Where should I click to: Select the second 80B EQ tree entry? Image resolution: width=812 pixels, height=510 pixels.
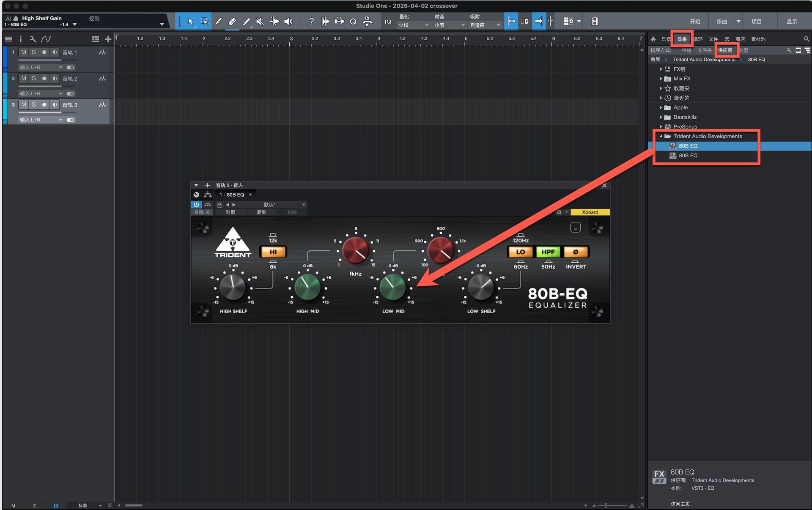[x=688, y=156]
